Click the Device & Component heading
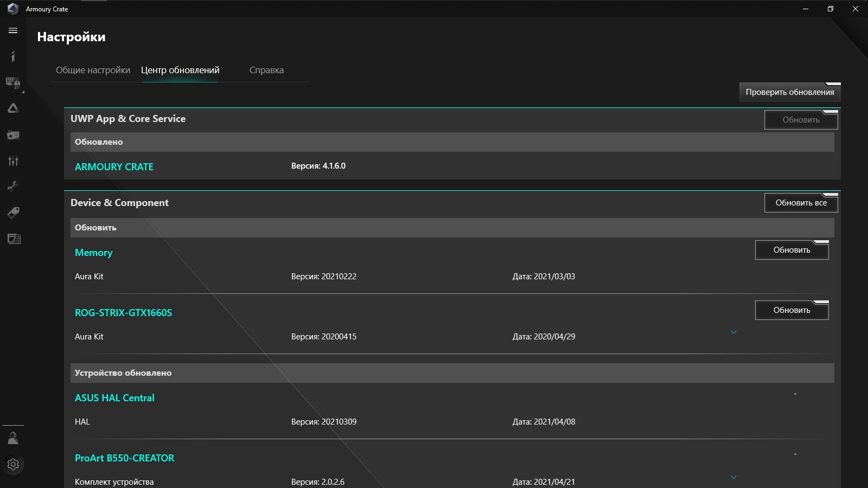Screen dimensions: 868x488 click(x=119, y=203)
